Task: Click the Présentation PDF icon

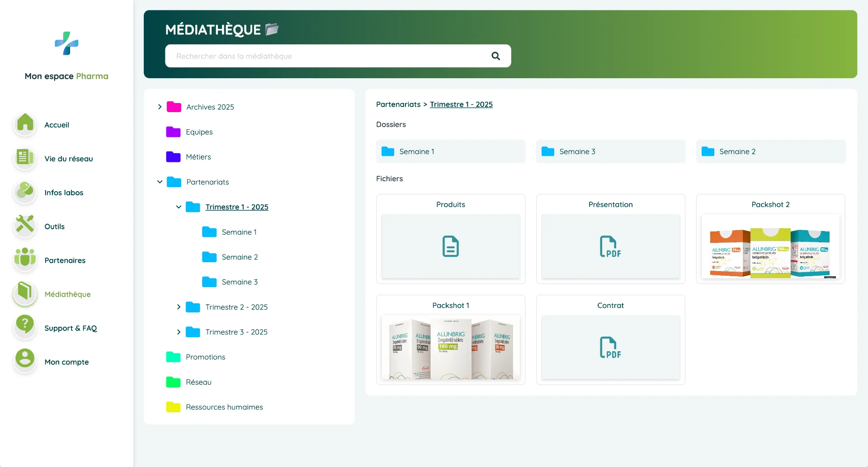Action: tap(610, 246)
